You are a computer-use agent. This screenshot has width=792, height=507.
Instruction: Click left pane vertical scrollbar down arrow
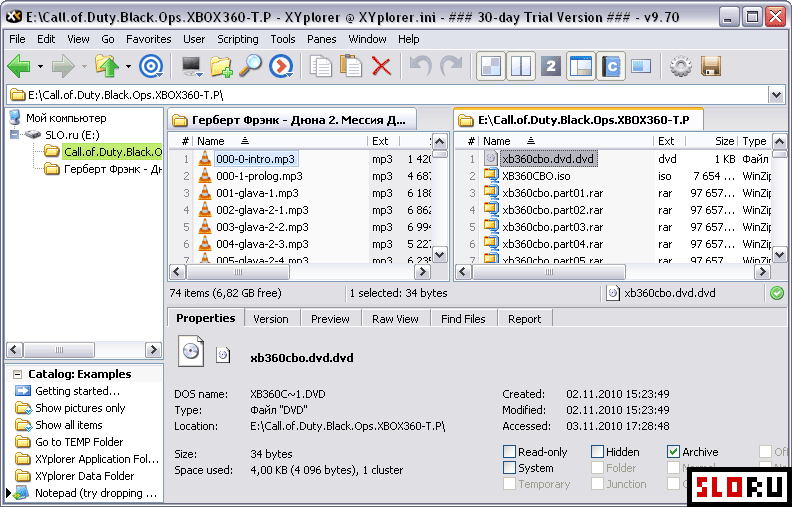[x=440, y=254]
